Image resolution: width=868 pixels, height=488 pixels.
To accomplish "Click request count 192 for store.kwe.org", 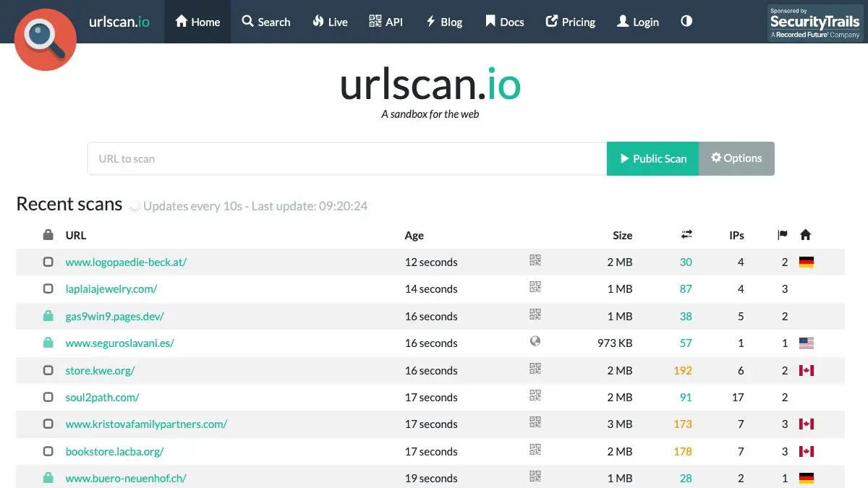I will coord(682,370).
